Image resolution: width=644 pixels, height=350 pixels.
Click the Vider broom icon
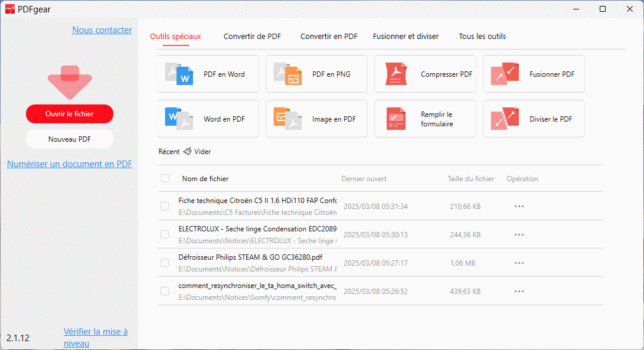click(x=187, y=152)
